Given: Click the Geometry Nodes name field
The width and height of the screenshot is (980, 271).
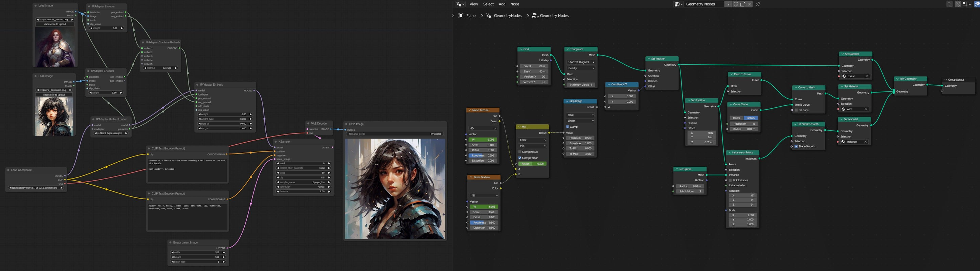Looking at the screenshot, I should 704,4.
